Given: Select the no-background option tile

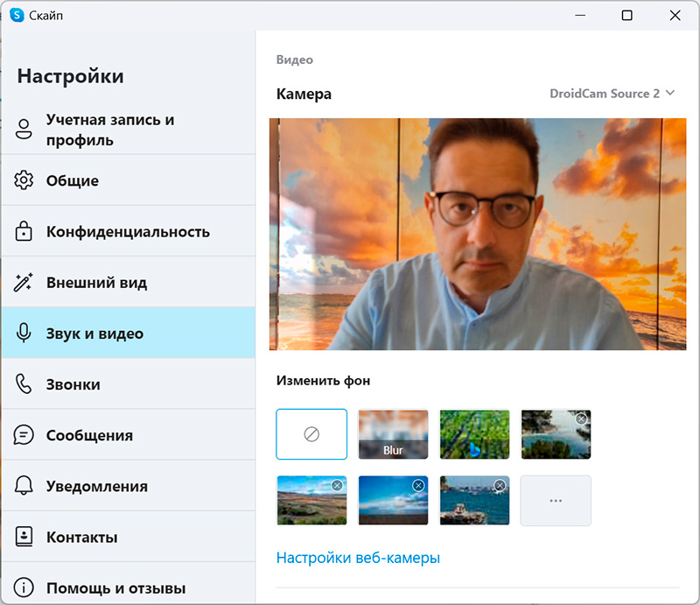Looking at the screenshot, I should 311,434.
